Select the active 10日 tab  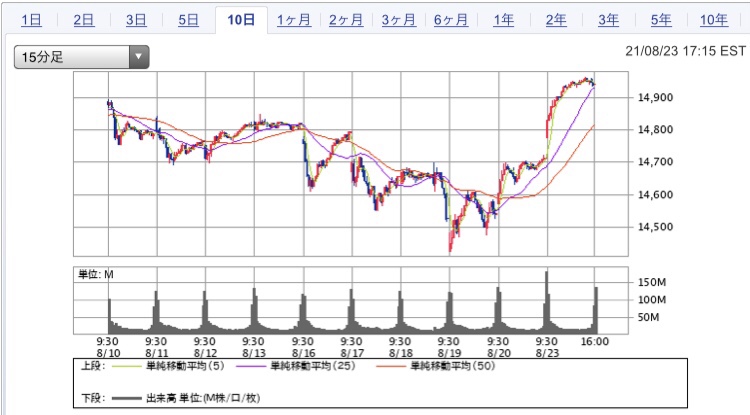pyautogui.click(x=241, y=20)
